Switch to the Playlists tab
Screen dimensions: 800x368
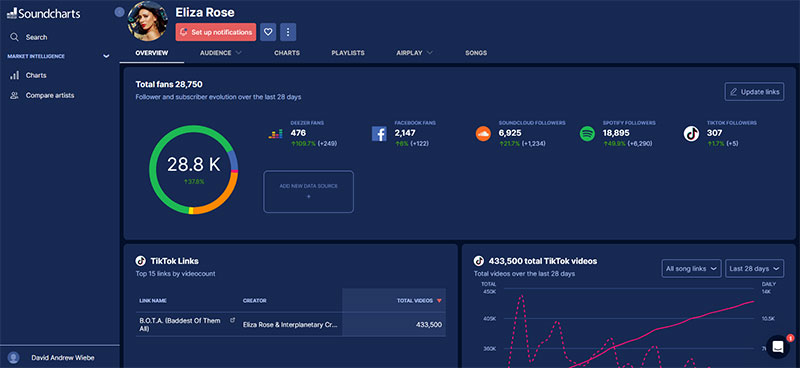348,53
